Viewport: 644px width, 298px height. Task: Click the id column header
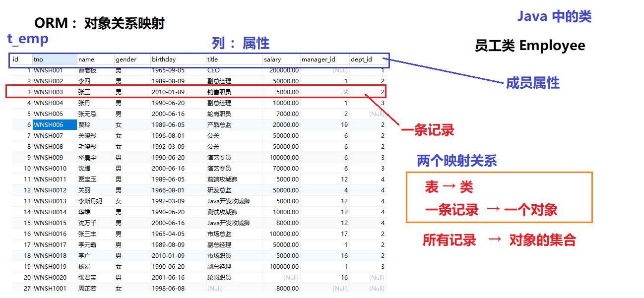22,60
